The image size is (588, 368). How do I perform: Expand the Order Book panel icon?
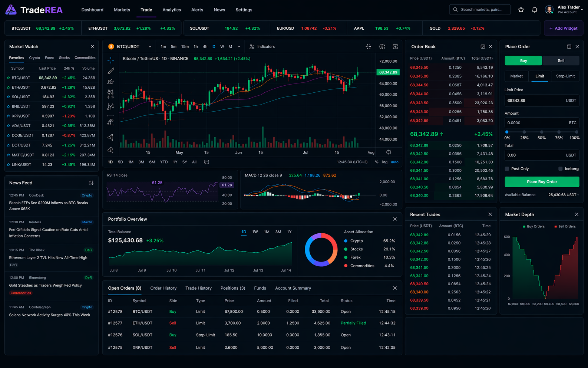point(483,47)
